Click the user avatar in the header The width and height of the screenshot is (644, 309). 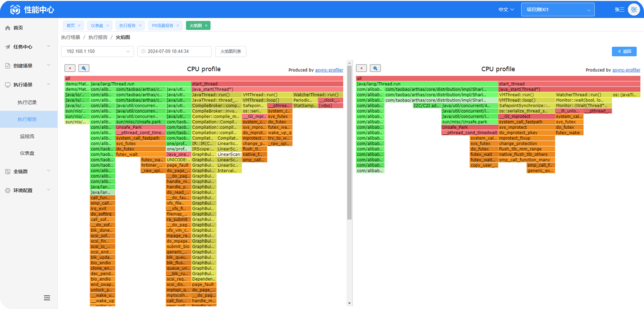click(x=634, y=10)
